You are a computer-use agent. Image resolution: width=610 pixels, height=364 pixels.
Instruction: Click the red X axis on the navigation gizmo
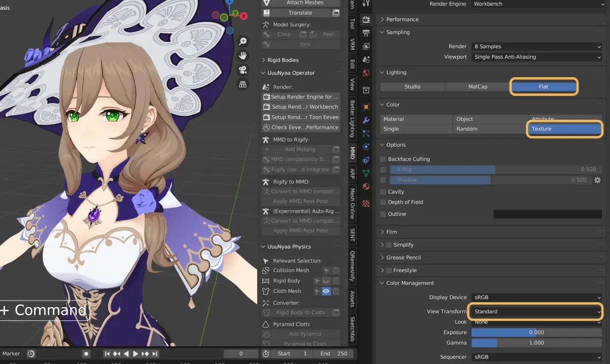click(x=244, y=16)
